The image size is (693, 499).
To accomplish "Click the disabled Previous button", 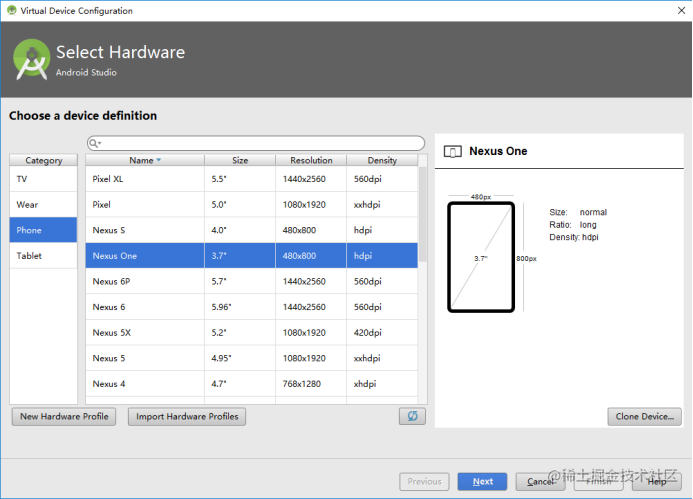I will [x=424, y=481].
